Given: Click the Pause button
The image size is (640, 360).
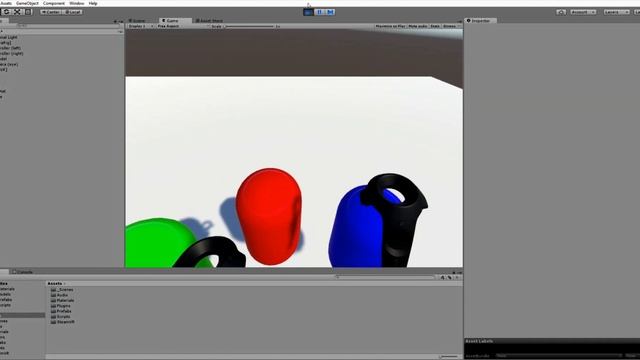Looking at the screenshot, I should click(320, 12).
